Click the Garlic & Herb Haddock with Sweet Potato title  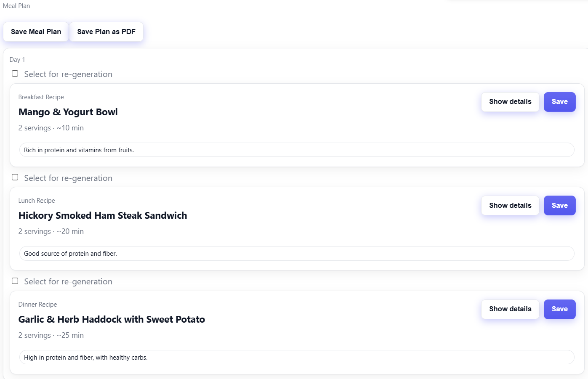coord(112,320)
